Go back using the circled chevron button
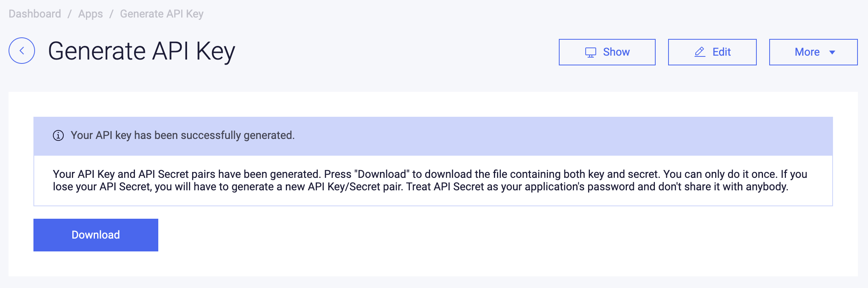The height and width of the screenshot is (288, 868). click(22, 51)
